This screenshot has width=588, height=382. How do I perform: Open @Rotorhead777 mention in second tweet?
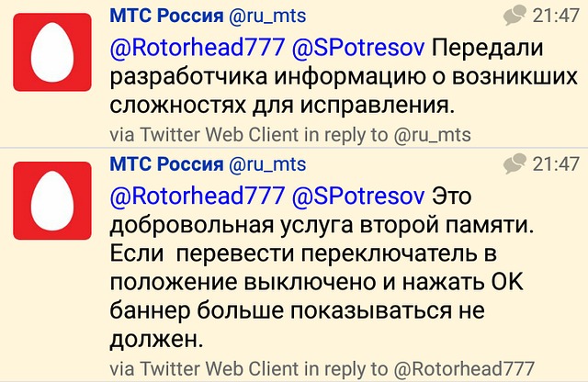(x=198, y=197)
